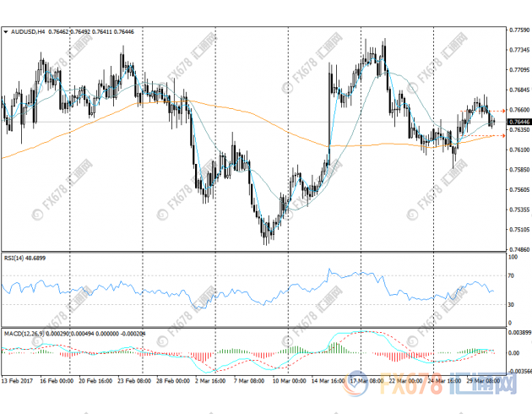
Task: Click the 29 Mar 08:00 time label
Action: (481, 381)
